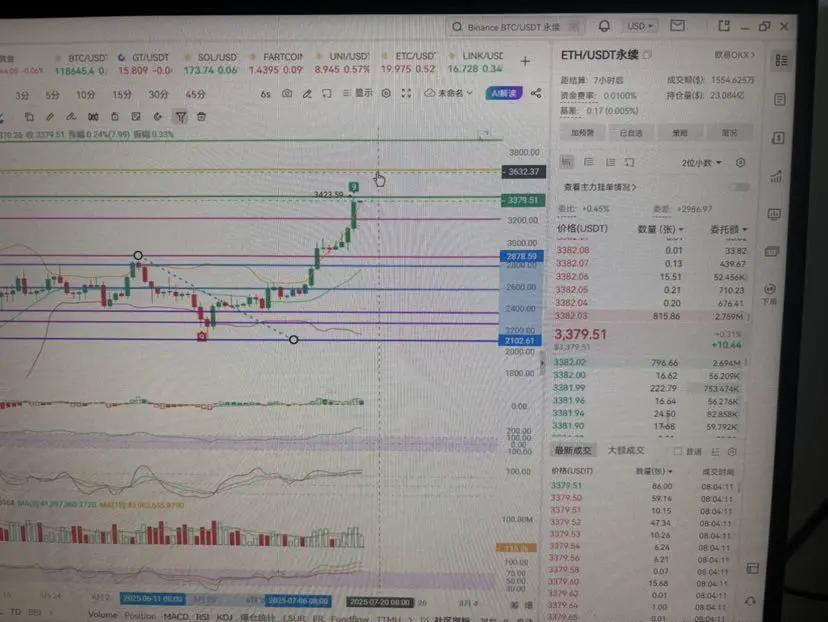Open the 数量(张) column dropdown in order book

point(661,229)
